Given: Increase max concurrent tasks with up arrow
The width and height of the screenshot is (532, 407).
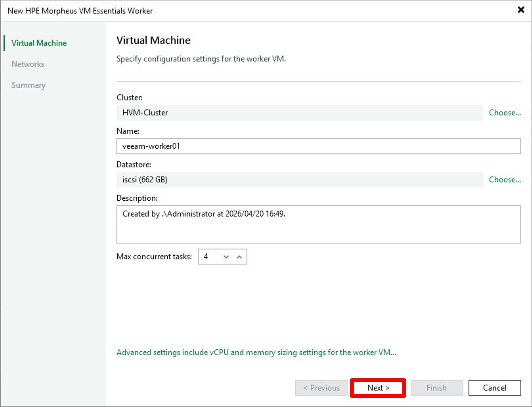Looking at the screenshot, I should (239, 257).
